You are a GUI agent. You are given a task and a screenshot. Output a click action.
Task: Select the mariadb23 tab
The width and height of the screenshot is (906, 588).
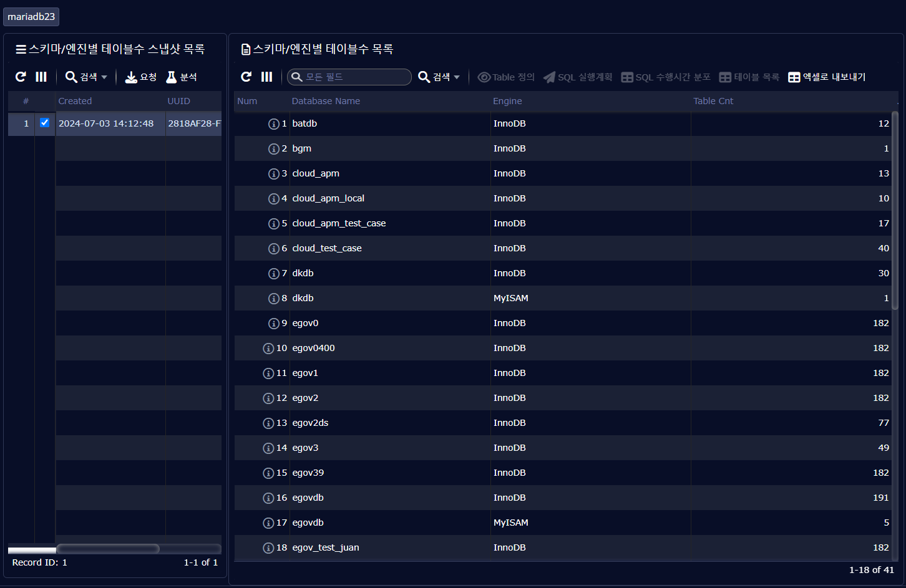(31, 17)
